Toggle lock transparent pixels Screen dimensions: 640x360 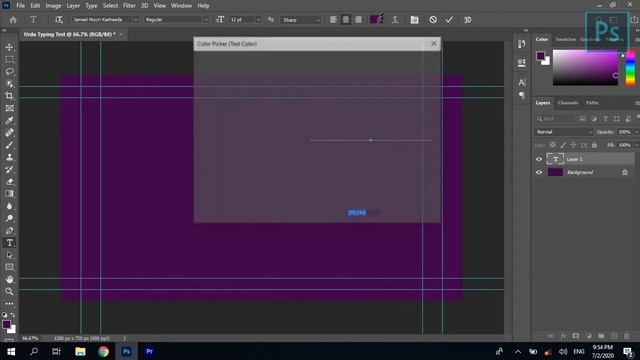tap(552, 145)
